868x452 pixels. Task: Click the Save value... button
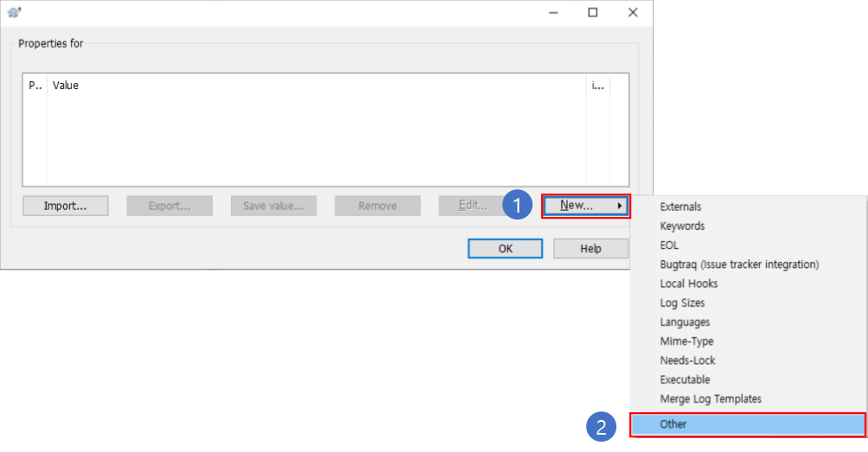[x=273, y=206]
